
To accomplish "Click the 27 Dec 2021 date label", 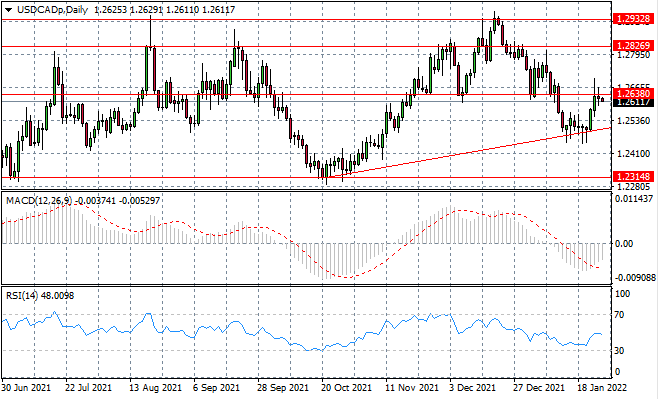I will pyautogui.click(x=540, y=387).
